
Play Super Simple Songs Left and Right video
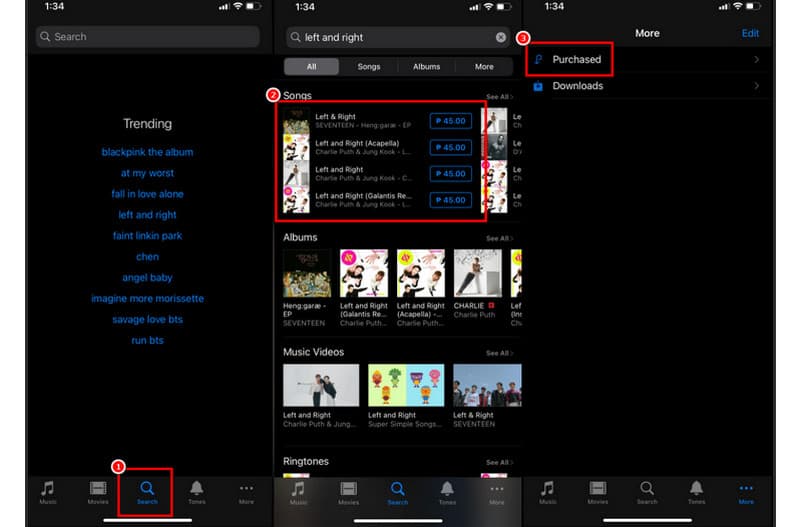click(x=406, y=385)
